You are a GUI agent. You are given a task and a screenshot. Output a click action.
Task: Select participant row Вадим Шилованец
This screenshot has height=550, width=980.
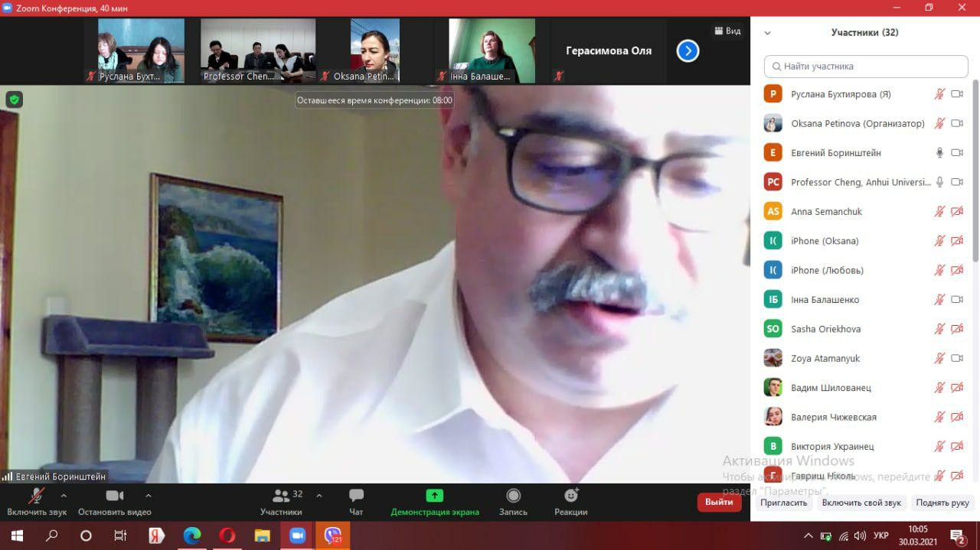pyautogui.click(x=861, y=388)
